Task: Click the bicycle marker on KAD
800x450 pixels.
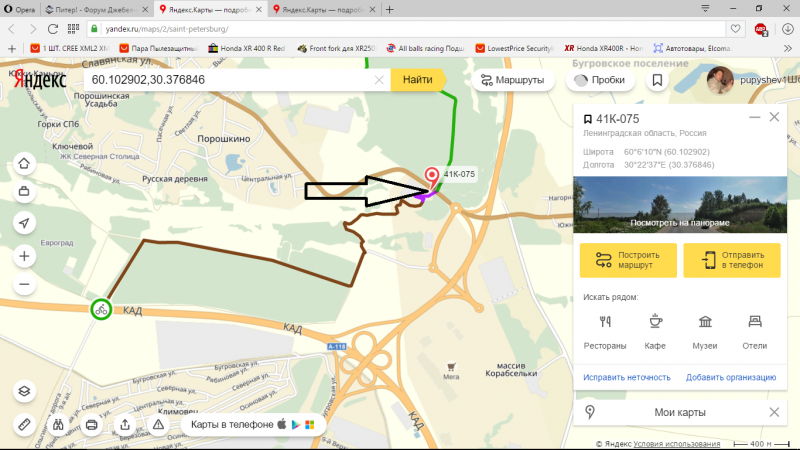Action: tap(101, 309)
